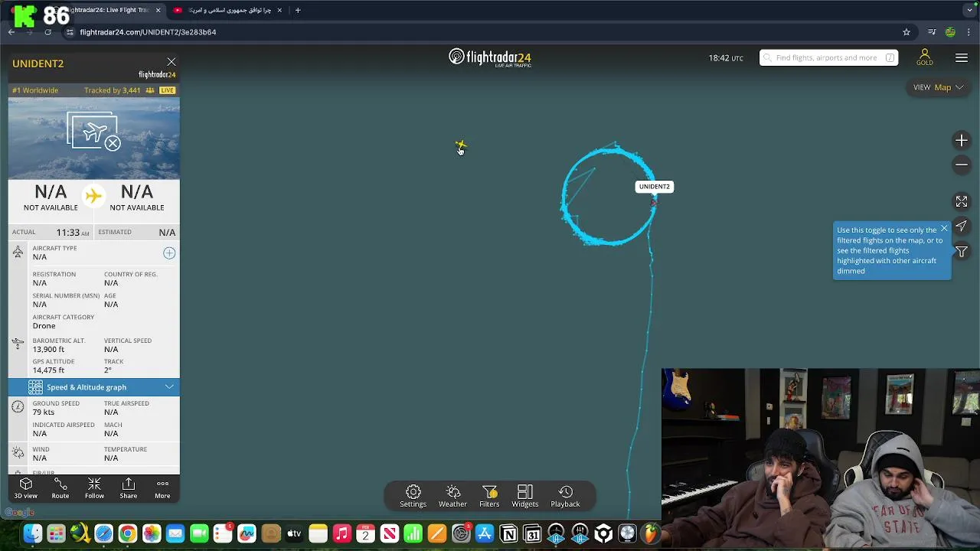
Task: Enter fullscreen map mode
Action: [x=962, y=201]
